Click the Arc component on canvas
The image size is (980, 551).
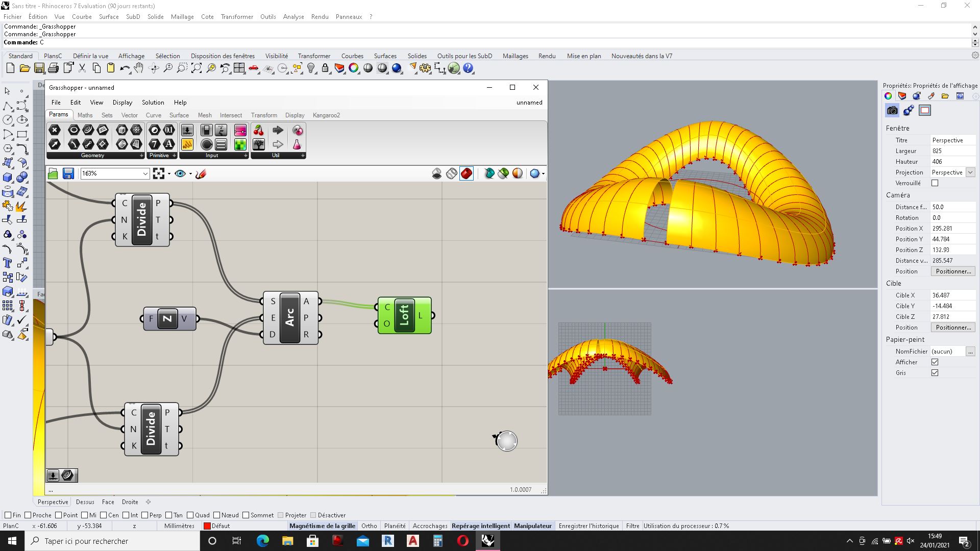coord(290,318)
